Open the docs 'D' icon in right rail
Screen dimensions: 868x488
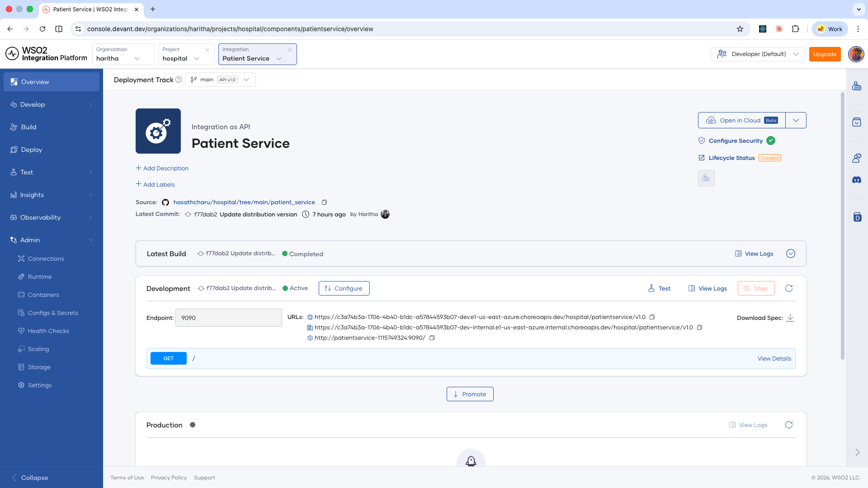pos(857,217)
